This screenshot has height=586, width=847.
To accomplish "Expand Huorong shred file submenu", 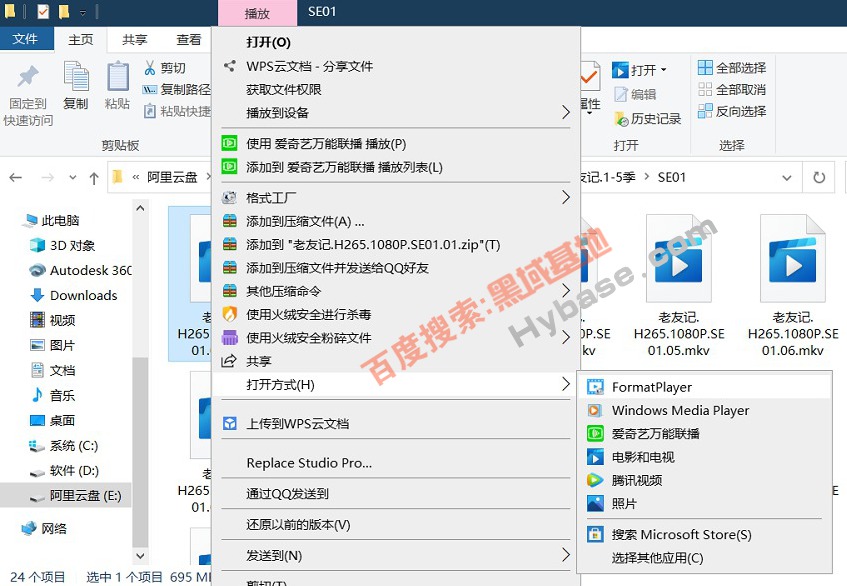I will click(395, 337).
